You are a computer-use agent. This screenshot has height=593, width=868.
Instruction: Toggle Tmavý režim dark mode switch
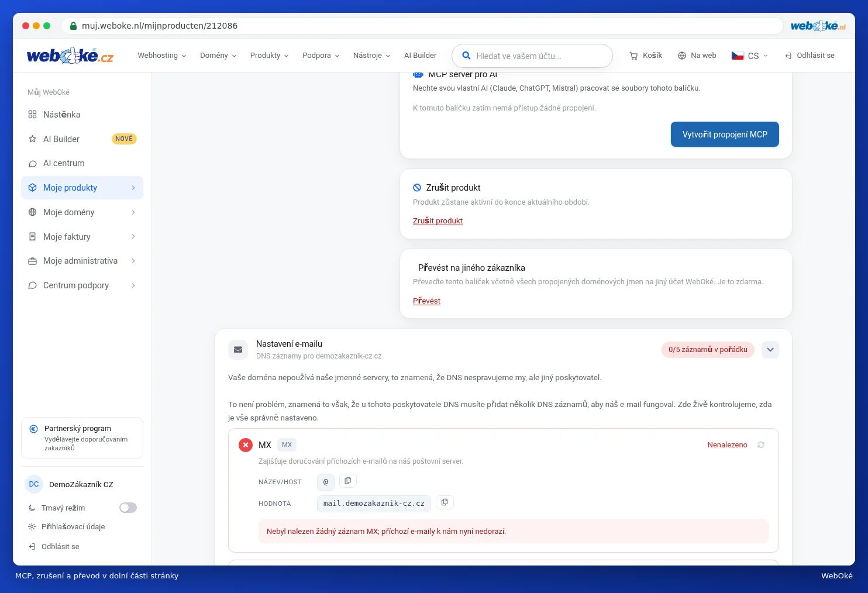[x=128, y=508]
